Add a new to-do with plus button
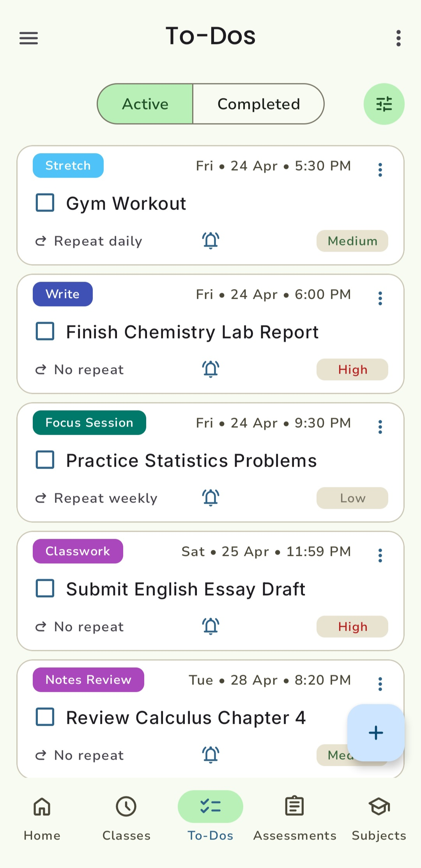Viewport: 421px width, 868px height. tap(376, 732)
